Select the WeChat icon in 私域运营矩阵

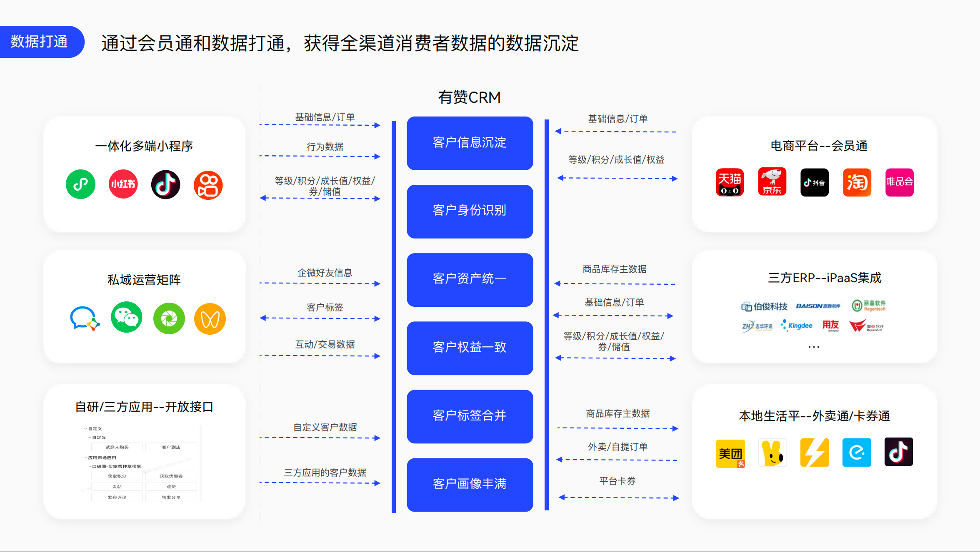(x=127, y=318)
